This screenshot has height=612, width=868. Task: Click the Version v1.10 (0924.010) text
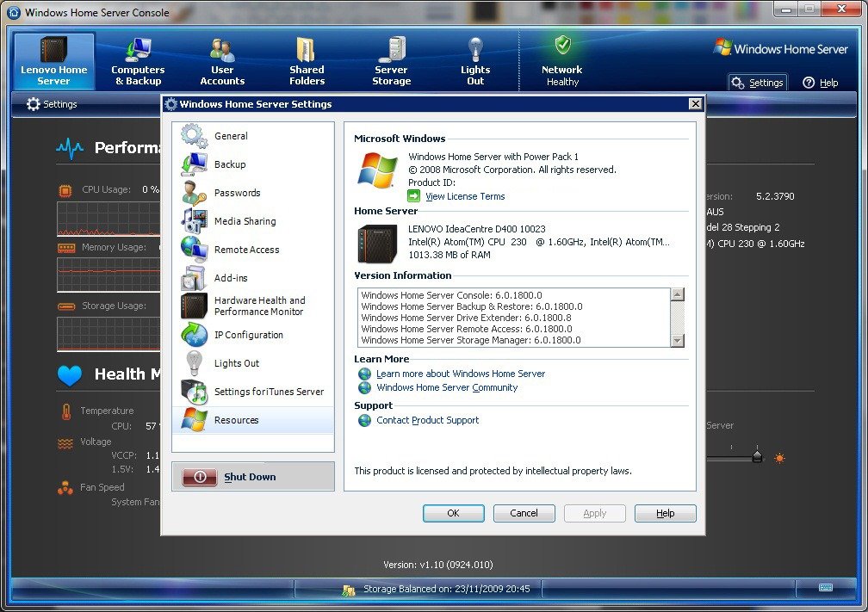pyautogui.click(x=437, y=565)
